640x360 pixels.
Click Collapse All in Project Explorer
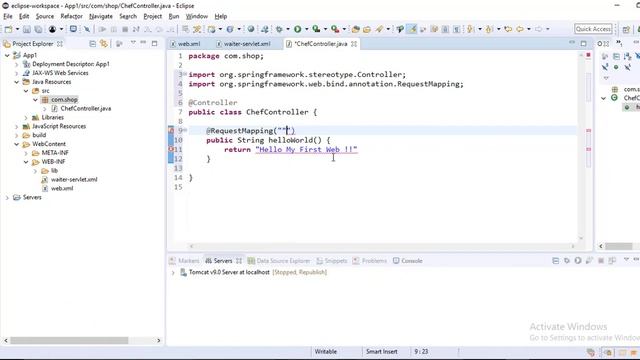[x=93, y=44]
